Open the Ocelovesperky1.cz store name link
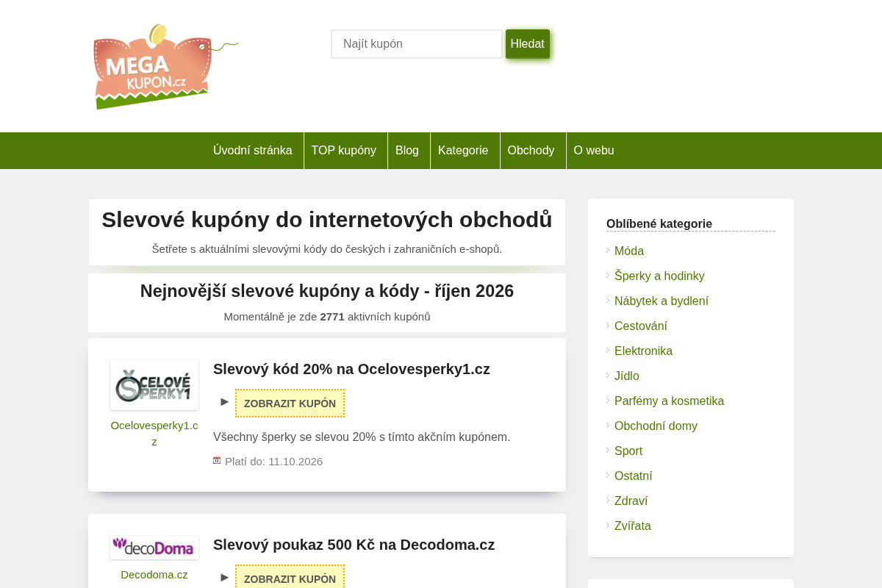 tap(154, 434)
